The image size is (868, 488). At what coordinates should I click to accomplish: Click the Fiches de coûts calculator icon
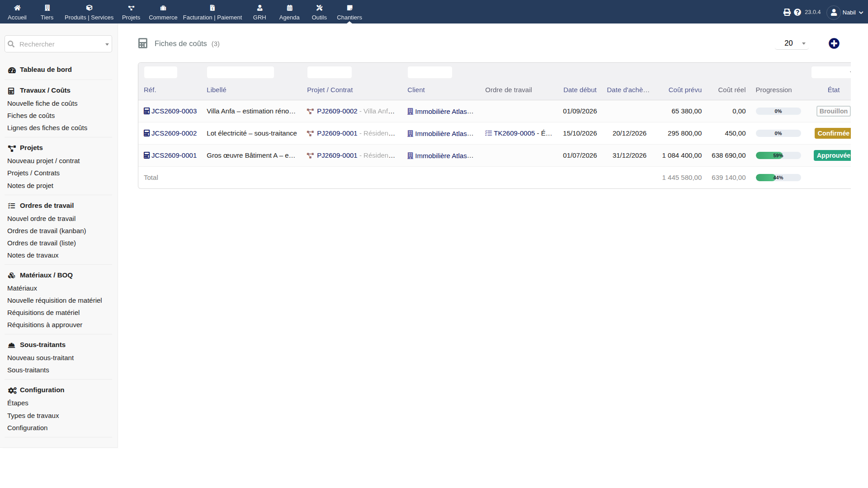tap(143, 43)
